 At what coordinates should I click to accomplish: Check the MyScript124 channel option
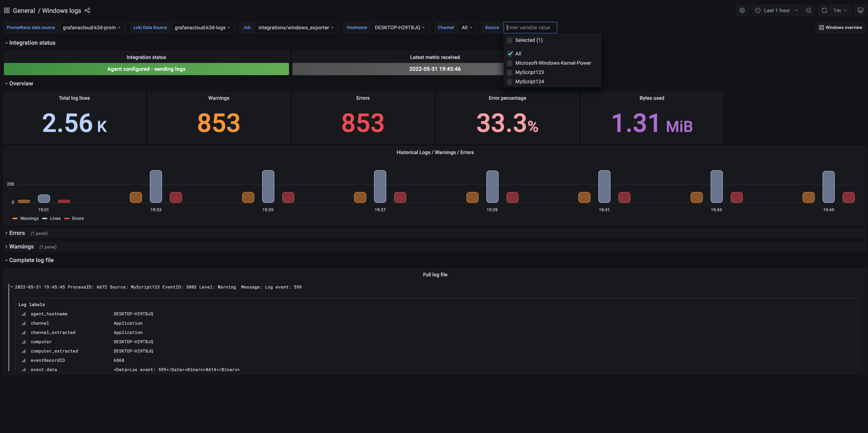[x=509, y=82]
